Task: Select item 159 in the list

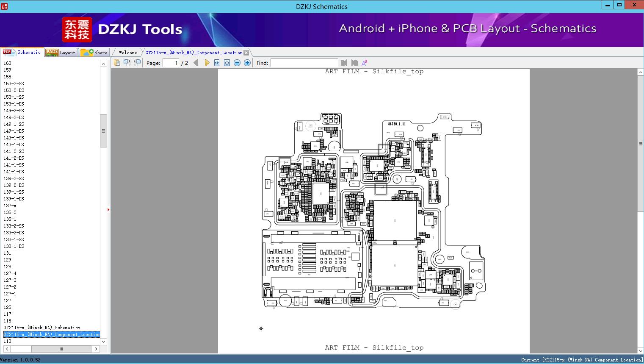Action: (8, 70)
